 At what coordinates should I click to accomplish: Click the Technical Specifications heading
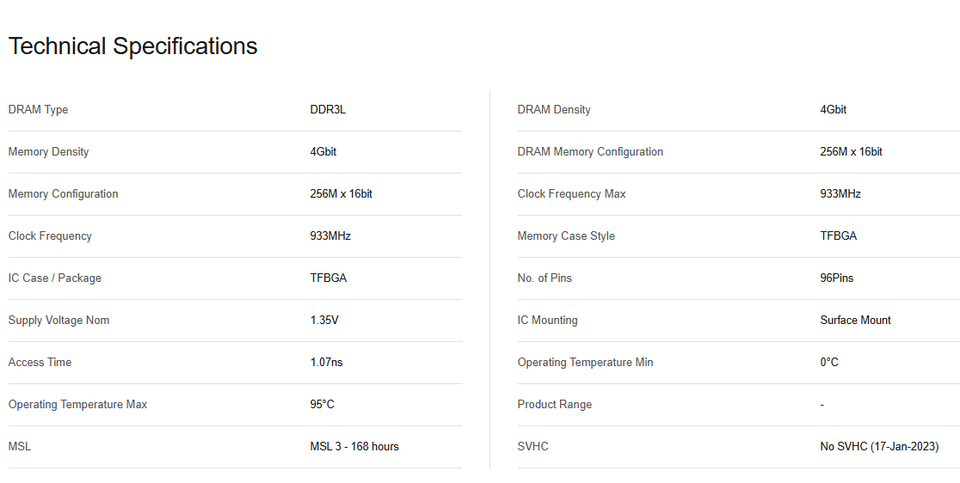coord(133,46)
